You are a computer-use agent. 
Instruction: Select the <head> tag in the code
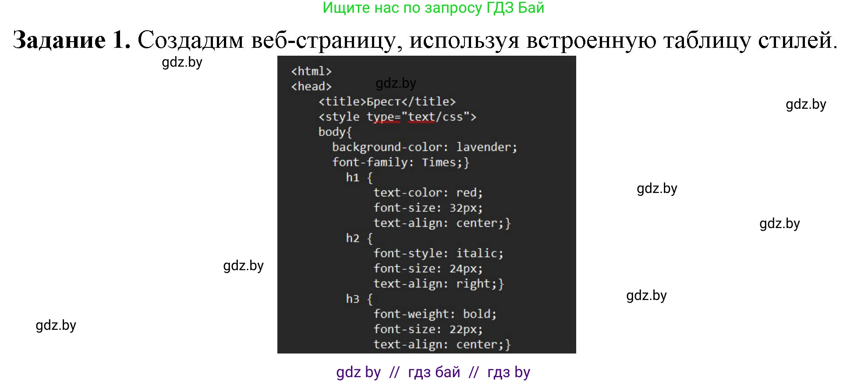[x=311, y=86]
